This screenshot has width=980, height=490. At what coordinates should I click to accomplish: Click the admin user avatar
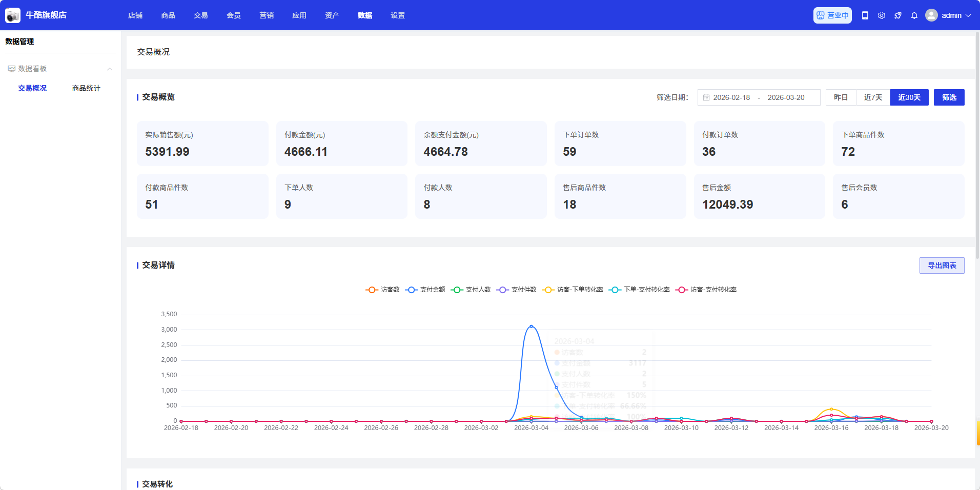(931, 15)
